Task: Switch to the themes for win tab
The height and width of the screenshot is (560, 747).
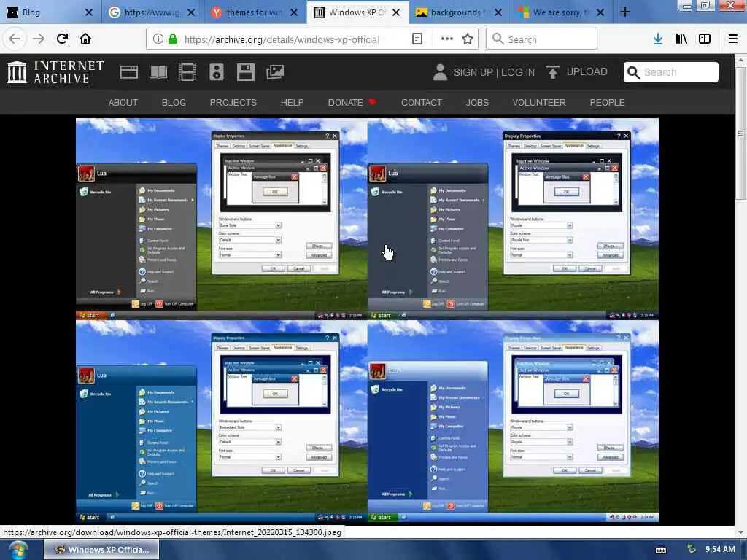Action: (x=255, y=12)
